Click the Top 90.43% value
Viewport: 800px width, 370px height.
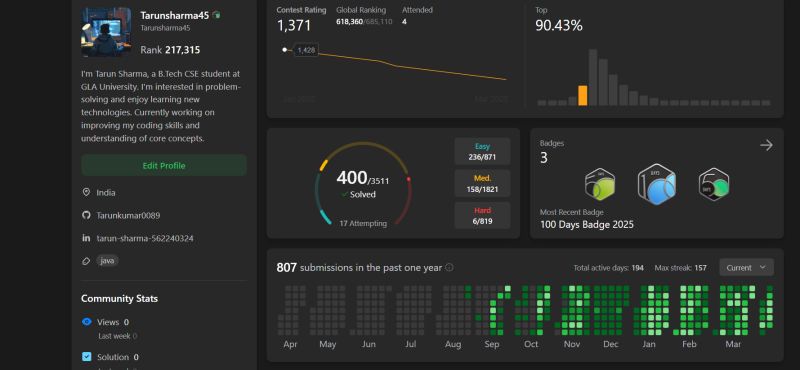(x=559, y=26)
